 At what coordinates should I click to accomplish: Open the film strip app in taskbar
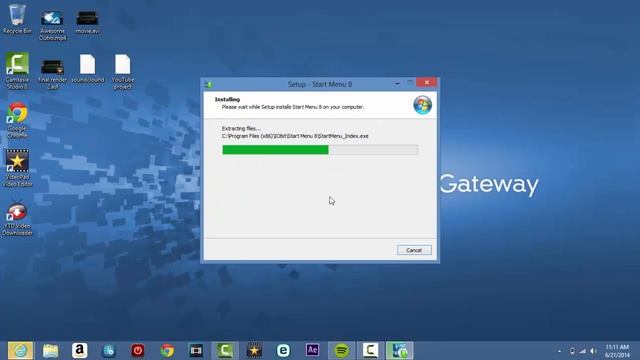[x=196, y=351]
